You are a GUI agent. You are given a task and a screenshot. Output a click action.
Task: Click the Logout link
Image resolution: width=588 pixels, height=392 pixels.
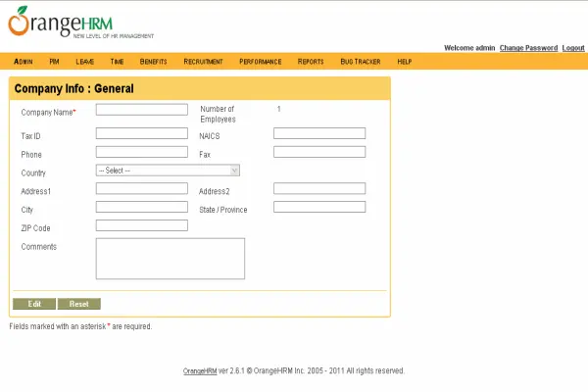point(573,48)
